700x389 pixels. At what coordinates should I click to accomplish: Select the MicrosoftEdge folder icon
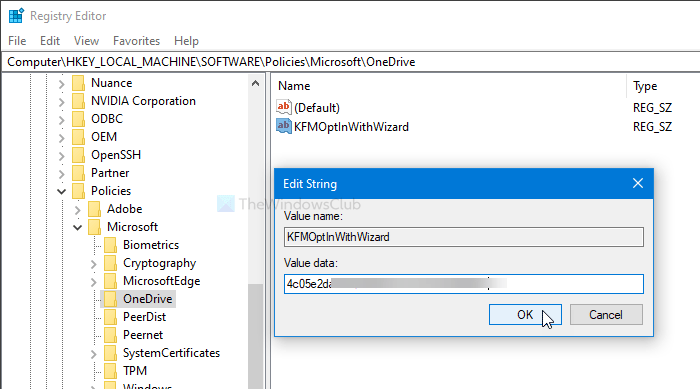pos(110,281)
